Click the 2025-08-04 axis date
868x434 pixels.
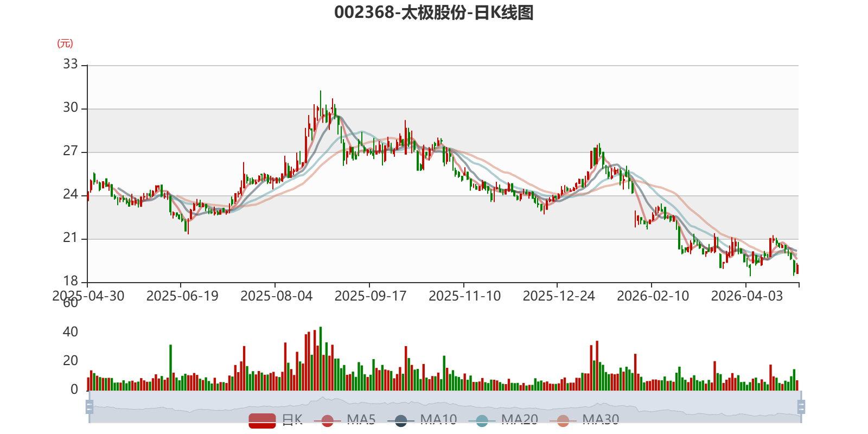click(277, 296)
